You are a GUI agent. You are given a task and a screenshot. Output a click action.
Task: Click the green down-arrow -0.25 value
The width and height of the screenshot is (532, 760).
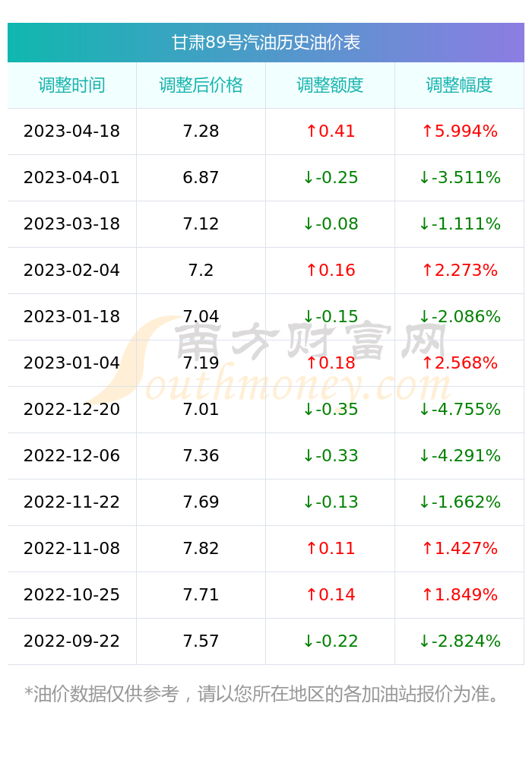click(x=331, y=177)
